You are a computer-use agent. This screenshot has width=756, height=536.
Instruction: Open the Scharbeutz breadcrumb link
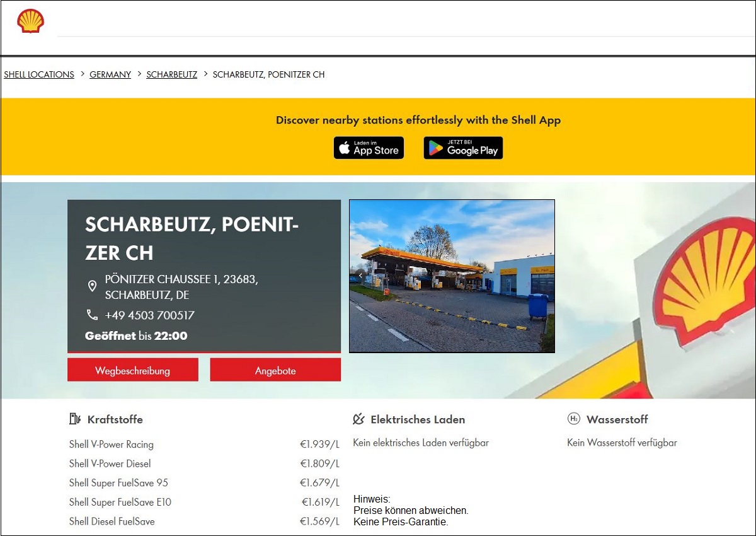tap(171, 74)
